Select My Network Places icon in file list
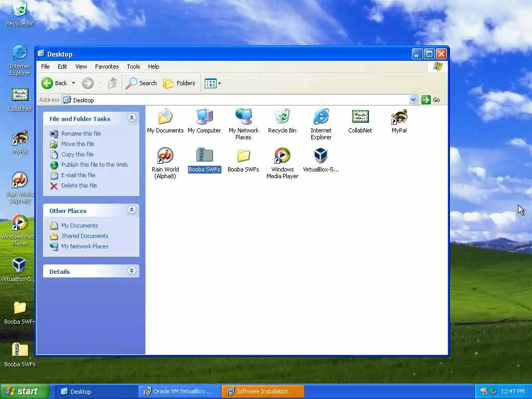The height and width of the screenshot is (399, 532). pyautogui.click(x=243, y=117)
